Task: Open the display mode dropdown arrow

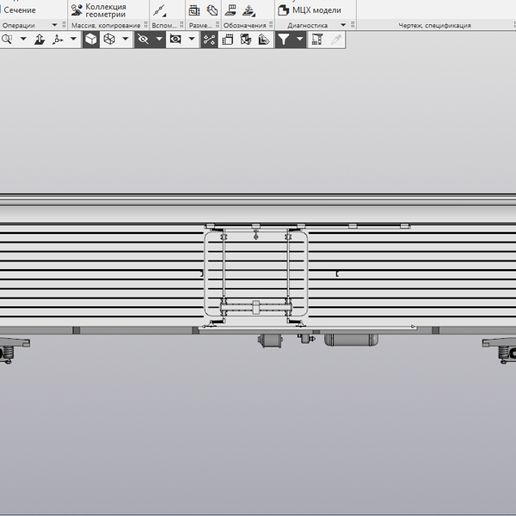Action: 125,39
